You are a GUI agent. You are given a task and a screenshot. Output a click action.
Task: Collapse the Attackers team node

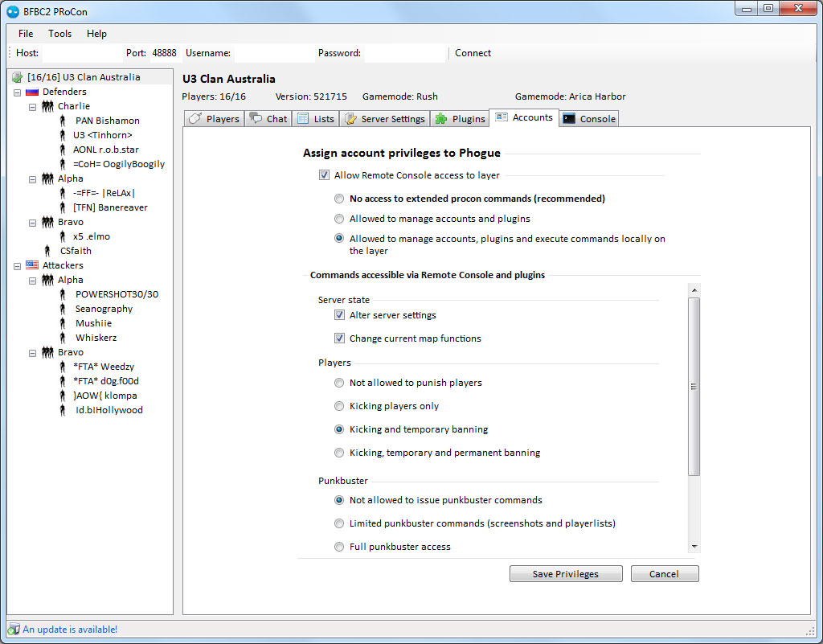tap(18, 265)
